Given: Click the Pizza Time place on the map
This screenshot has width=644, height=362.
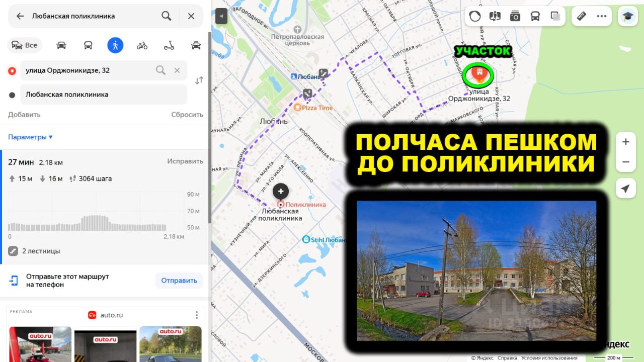Looking at the screenshot, I should click(313, 108).
